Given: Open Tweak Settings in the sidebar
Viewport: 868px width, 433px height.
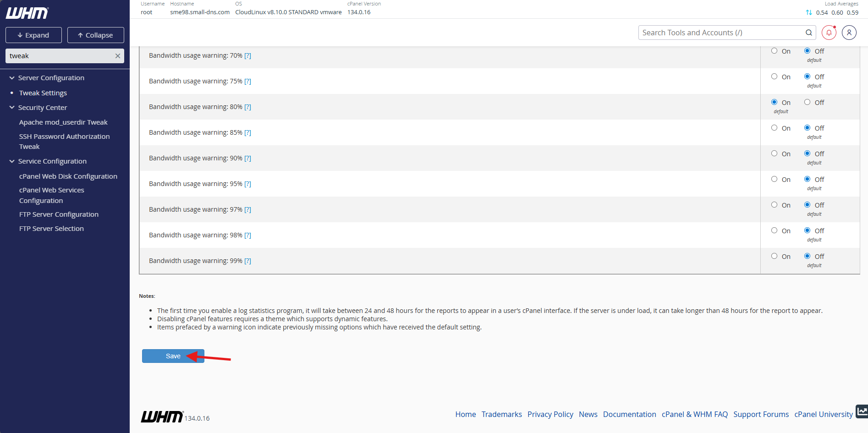Looking at the screenshot, I should tap(43, 93).
